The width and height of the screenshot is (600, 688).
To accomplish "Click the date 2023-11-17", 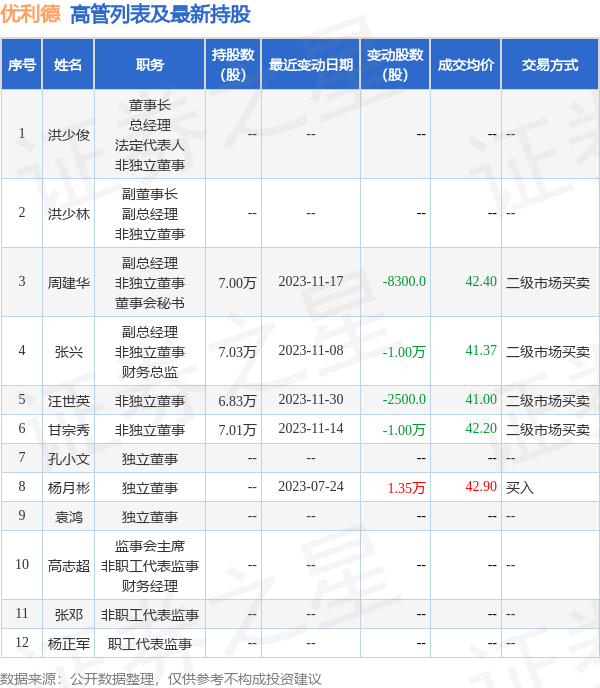I will coord(311,281).
